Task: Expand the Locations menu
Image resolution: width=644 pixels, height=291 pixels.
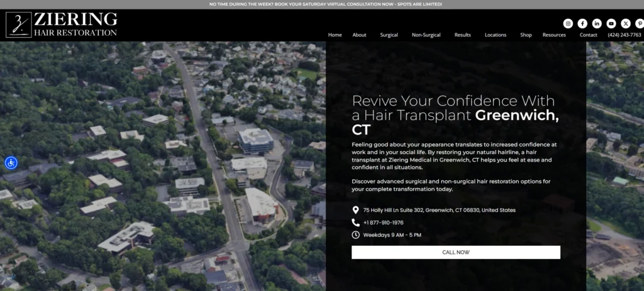Action: click(x=496, y=35)
